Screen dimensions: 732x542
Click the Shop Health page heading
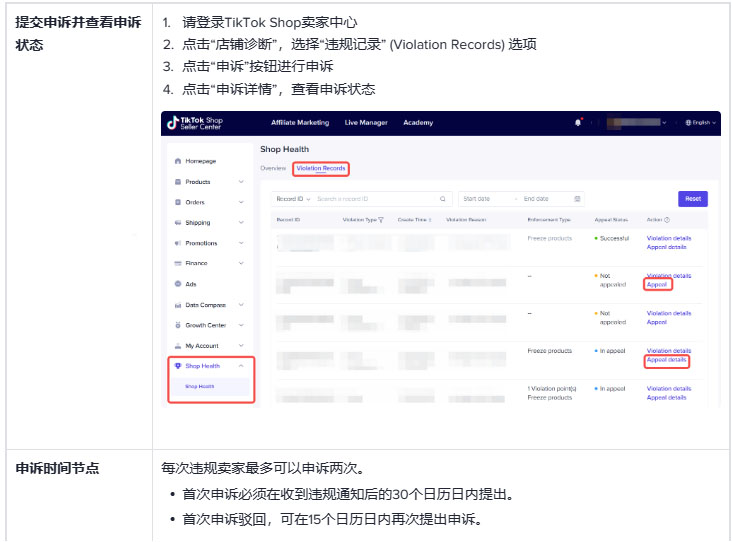pyautogui.click(x=284, y=149)
